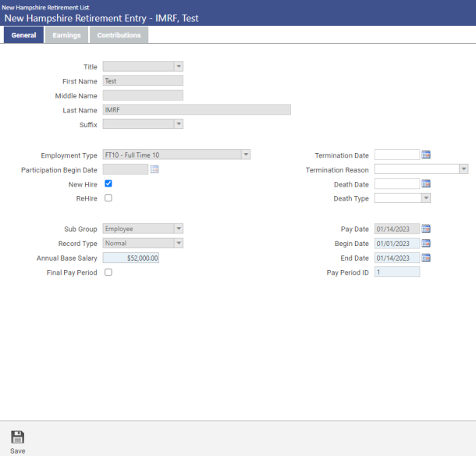Expand the Suffix dropdown
Viewport: 476px width, 456px height.
click(178, 124)
